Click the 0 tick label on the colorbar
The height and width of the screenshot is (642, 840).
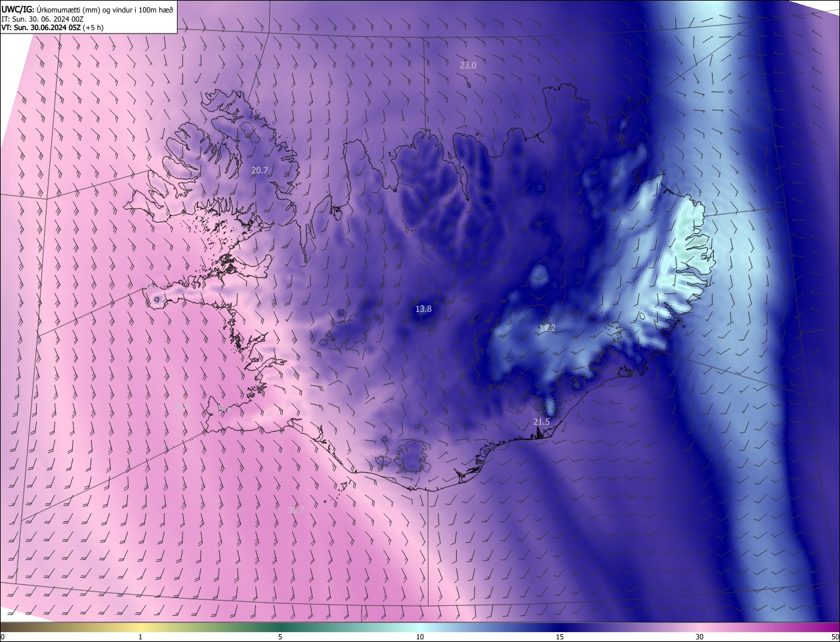[3, 637]
